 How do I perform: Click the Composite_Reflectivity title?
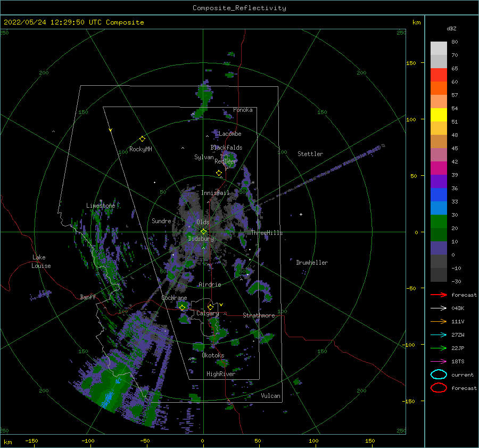[x=240, y=8]
